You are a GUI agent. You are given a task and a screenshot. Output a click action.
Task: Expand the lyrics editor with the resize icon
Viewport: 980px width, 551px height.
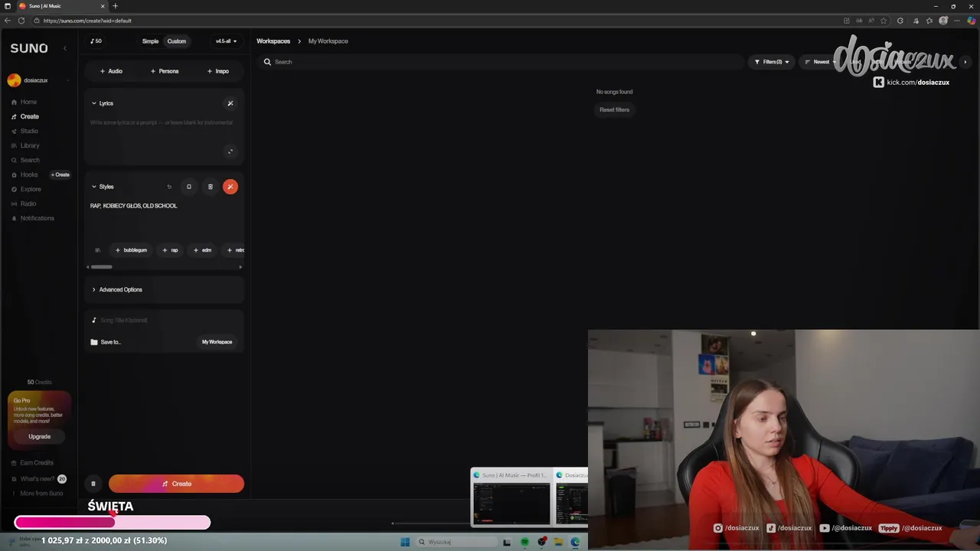point(230,152)
